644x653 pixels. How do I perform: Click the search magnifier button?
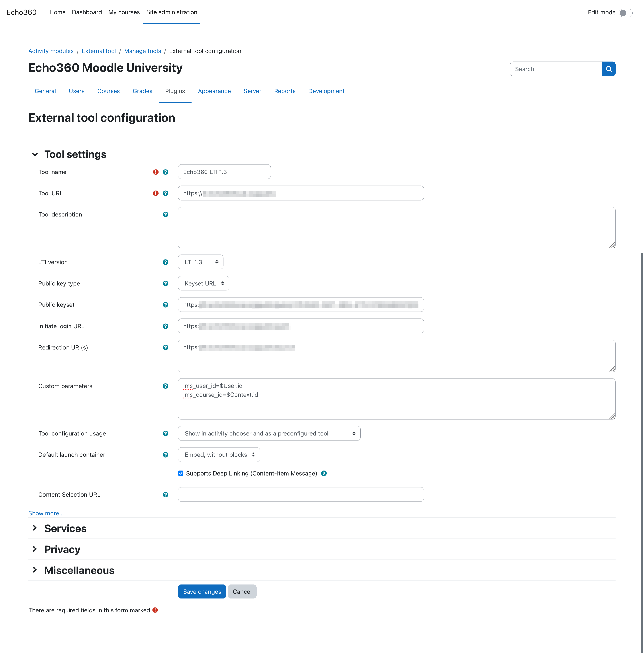(x=609, y=69)
